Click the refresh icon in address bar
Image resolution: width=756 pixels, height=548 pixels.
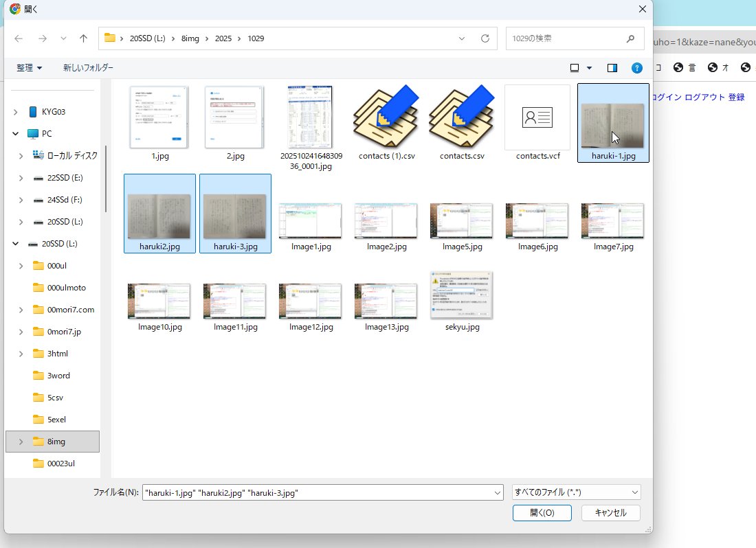point(485,38)
